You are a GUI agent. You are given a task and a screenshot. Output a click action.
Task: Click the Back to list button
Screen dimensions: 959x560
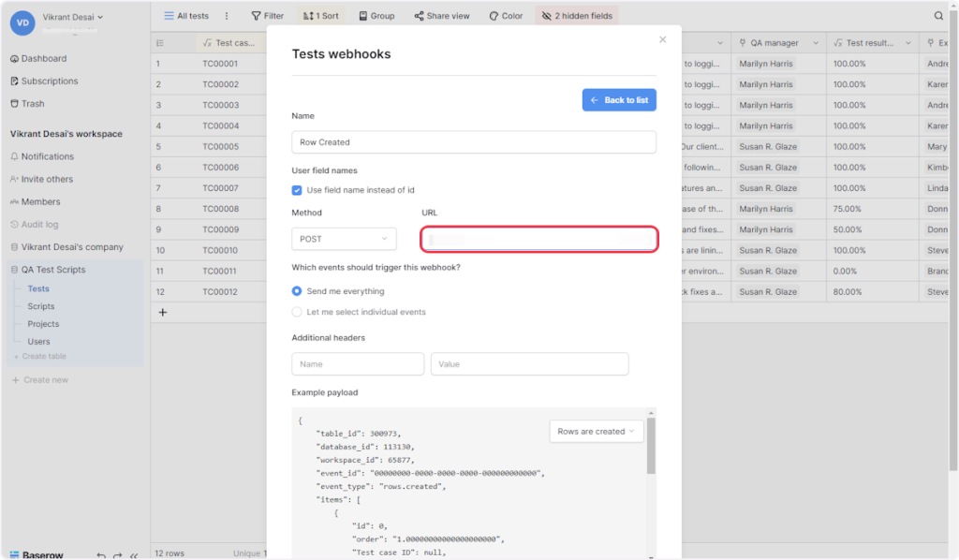(618, 100)
